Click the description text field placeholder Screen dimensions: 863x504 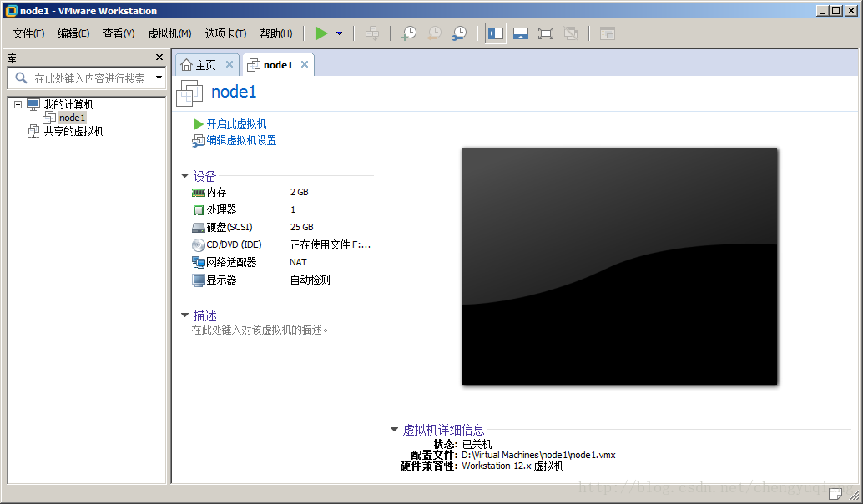(x=260, y=330)
